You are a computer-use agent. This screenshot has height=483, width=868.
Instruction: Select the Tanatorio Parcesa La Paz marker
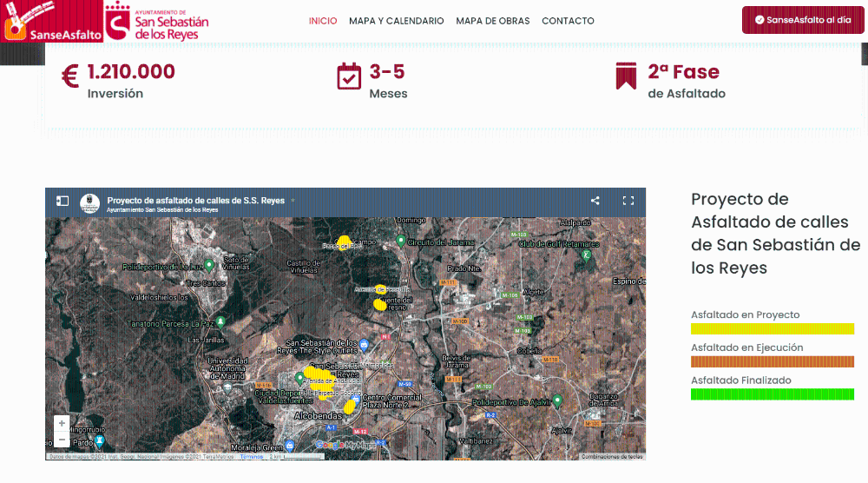pos(220,321)
